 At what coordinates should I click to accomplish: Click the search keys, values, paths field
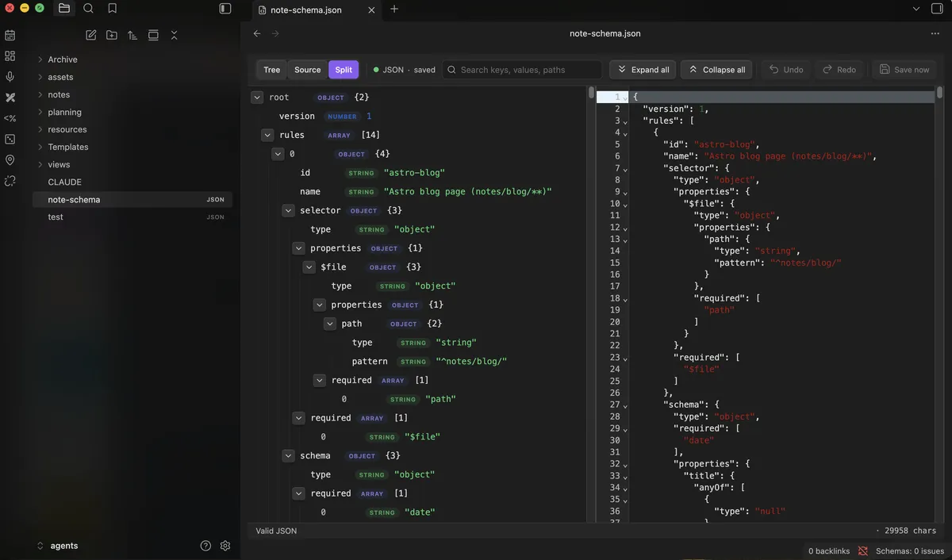pos(522,70)
